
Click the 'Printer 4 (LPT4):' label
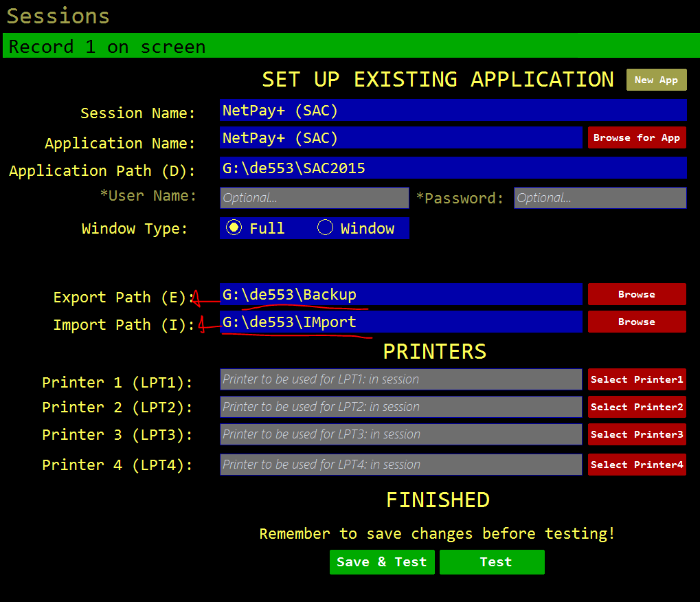click(117, 465)
